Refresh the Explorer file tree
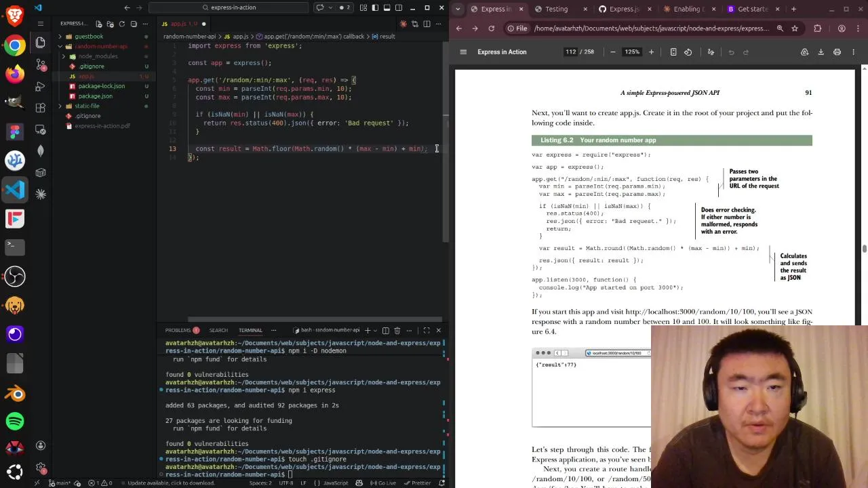This screenshot has height=488, width=868. pos(122,24)
